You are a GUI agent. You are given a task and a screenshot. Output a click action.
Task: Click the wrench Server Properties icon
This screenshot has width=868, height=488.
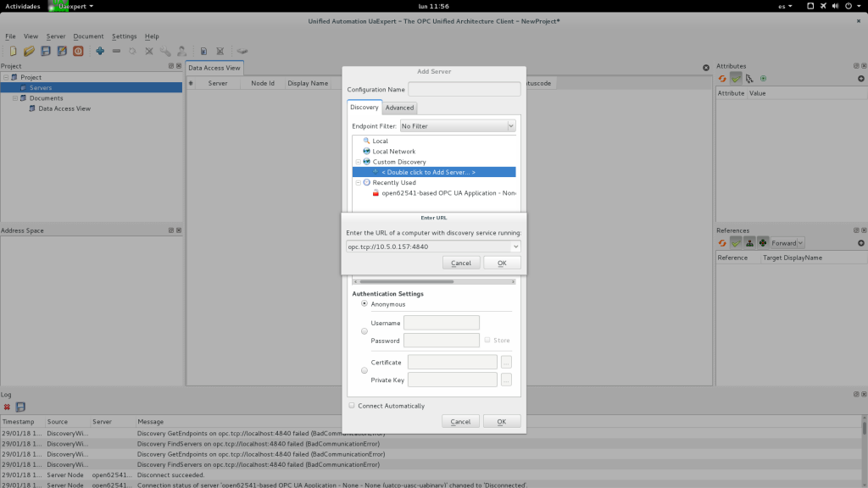click(165, 51)
